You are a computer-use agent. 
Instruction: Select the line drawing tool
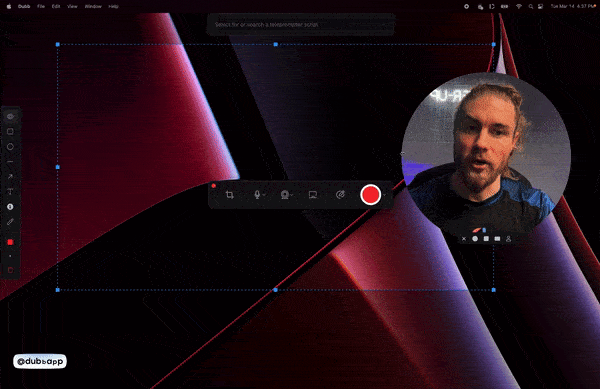point(10,162)
